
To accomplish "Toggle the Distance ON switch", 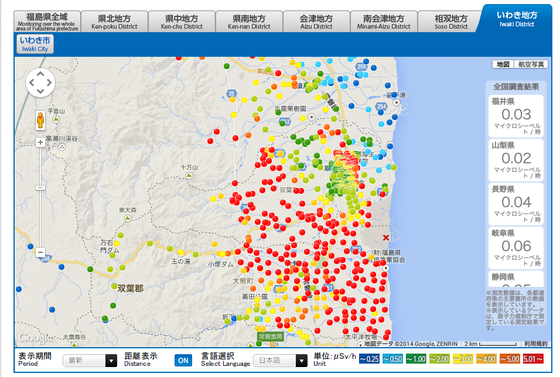I will [183, 360].
